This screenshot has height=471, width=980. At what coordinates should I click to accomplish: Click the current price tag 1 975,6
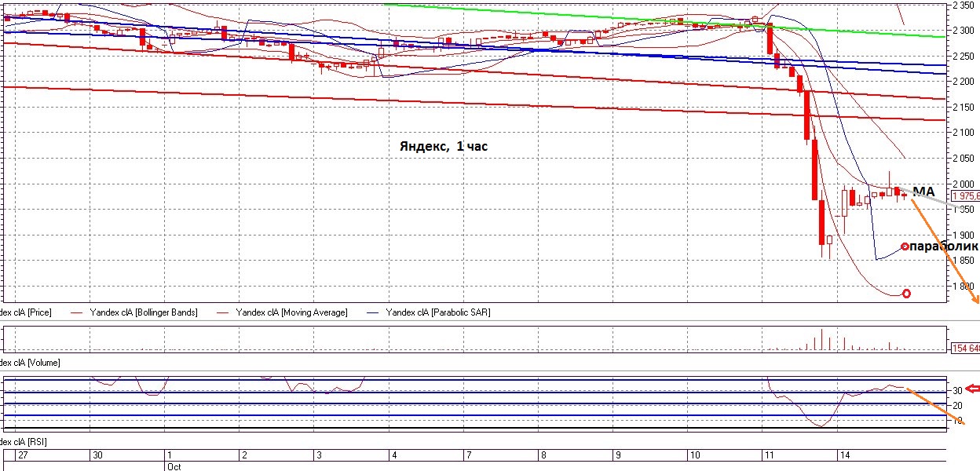(x=965, y=197)
